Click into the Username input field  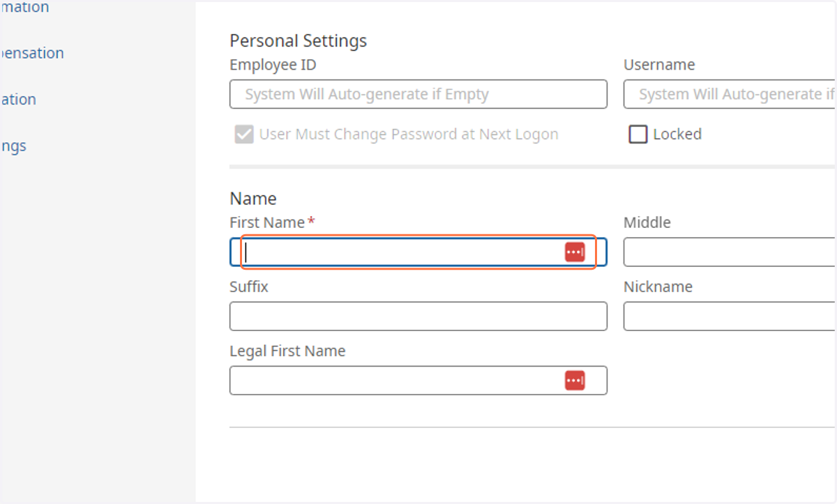pyautogui.click(x=730, y=94)
